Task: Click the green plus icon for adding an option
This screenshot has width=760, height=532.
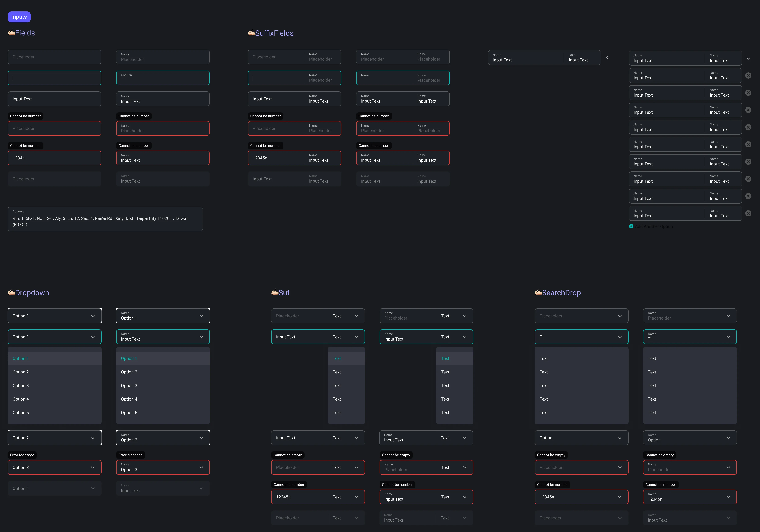Action: coord(631,226)
